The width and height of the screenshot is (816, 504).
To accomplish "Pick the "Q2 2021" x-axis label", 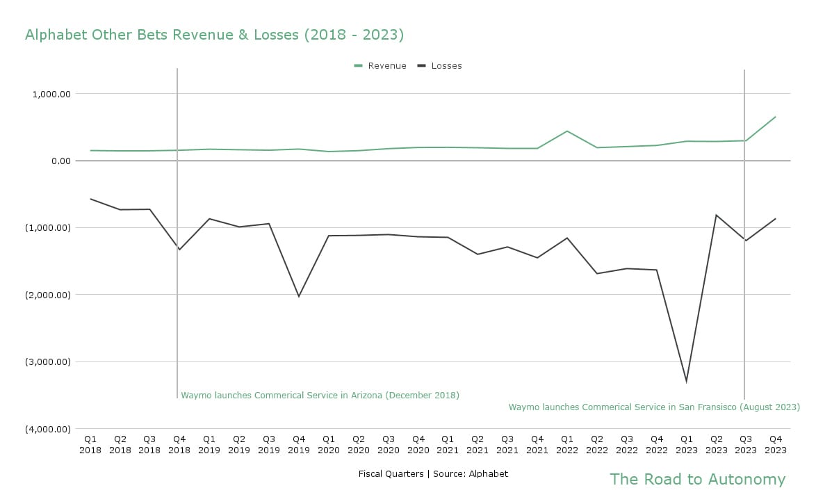I will pyautogui.click(x=478, y=445).
